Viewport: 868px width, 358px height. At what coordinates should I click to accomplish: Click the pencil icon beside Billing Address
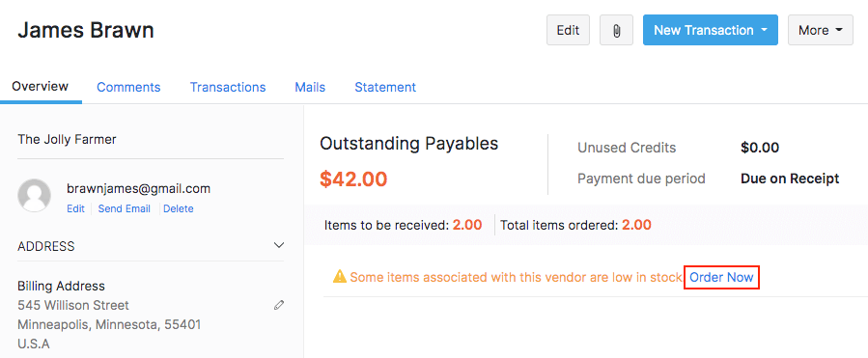[279, 305]
